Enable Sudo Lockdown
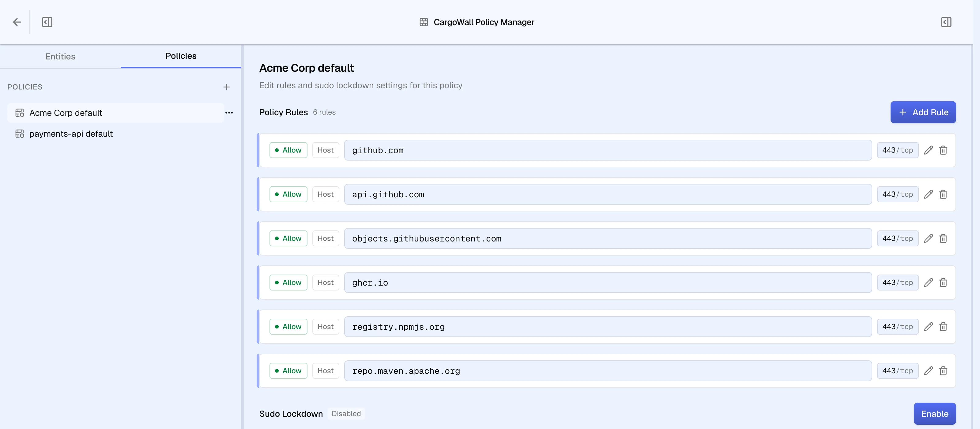The width and height of the screenshot is (980, 429). [x=935, y=414]
